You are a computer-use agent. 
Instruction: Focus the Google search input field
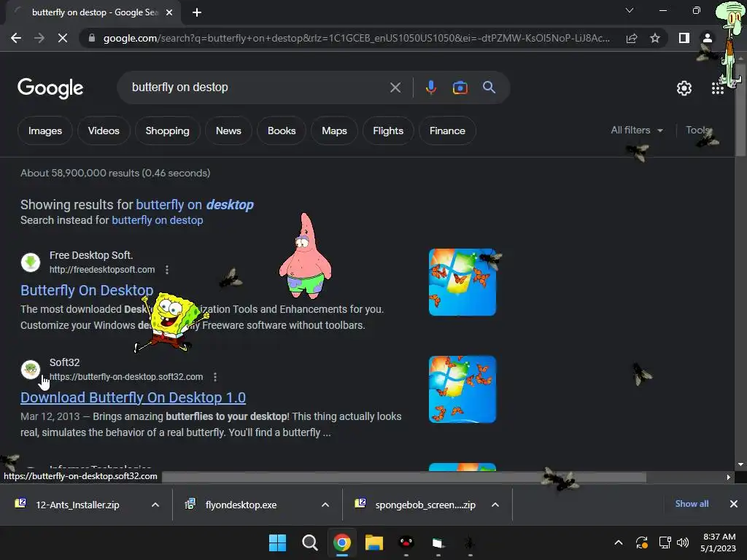pyautogui.click(x=258, y=87)
